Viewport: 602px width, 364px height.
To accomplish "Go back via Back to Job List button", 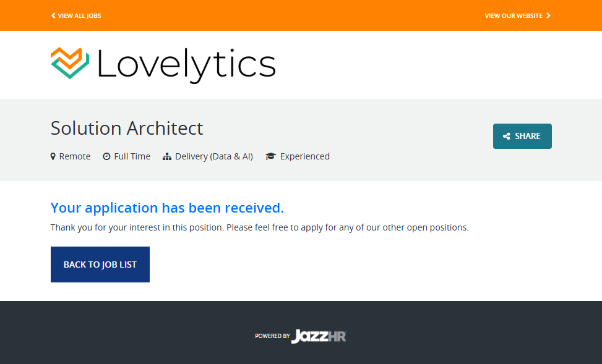I will coord(100,265).
